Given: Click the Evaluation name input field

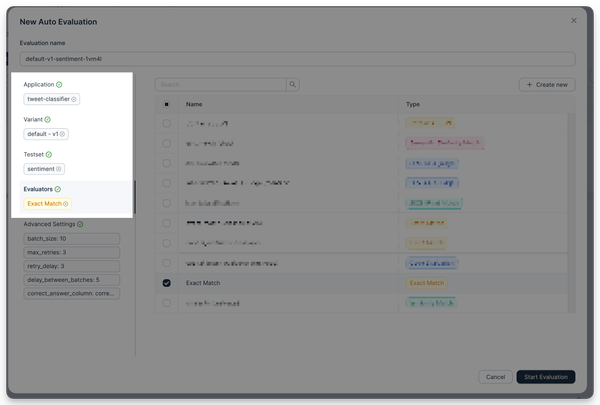Looking at the screenshot, I should [x=297, y=59].
